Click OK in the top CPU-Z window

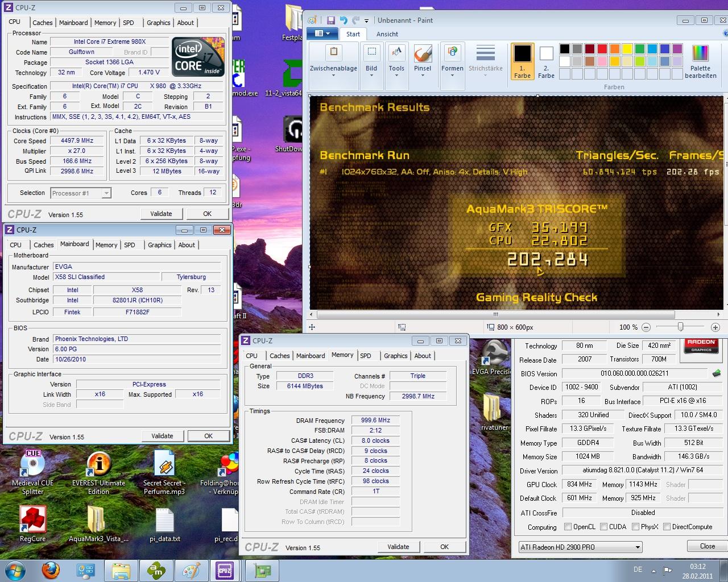point(207,214)
